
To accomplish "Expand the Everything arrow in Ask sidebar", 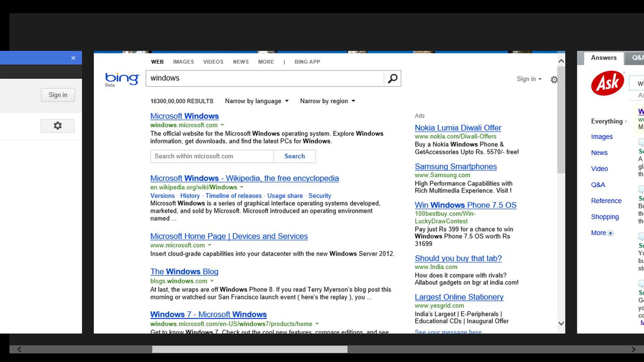I will tap(626, 122).
